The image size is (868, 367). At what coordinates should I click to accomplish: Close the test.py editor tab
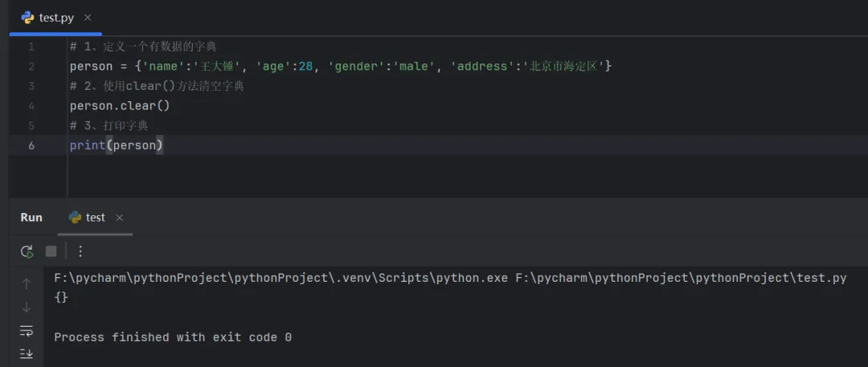(88, 18)
